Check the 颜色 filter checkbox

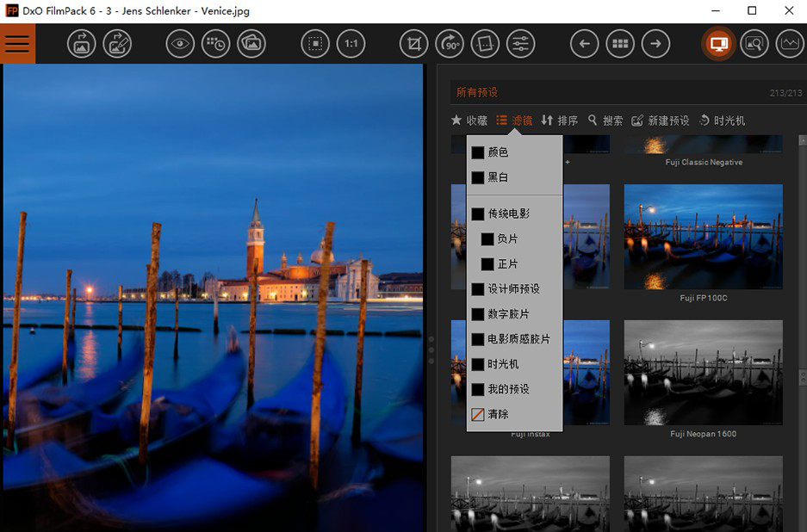[478, 152]
